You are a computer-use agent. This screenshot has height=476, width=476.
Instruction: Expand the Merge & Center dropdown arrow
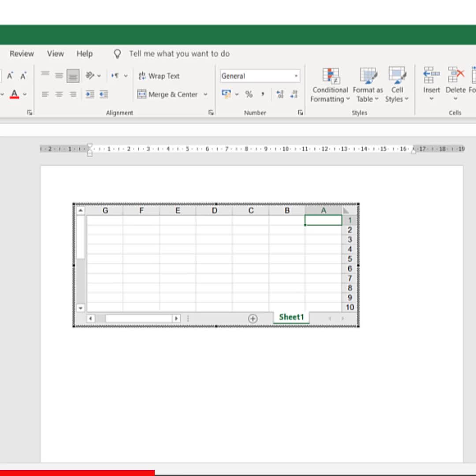point(205,94)
